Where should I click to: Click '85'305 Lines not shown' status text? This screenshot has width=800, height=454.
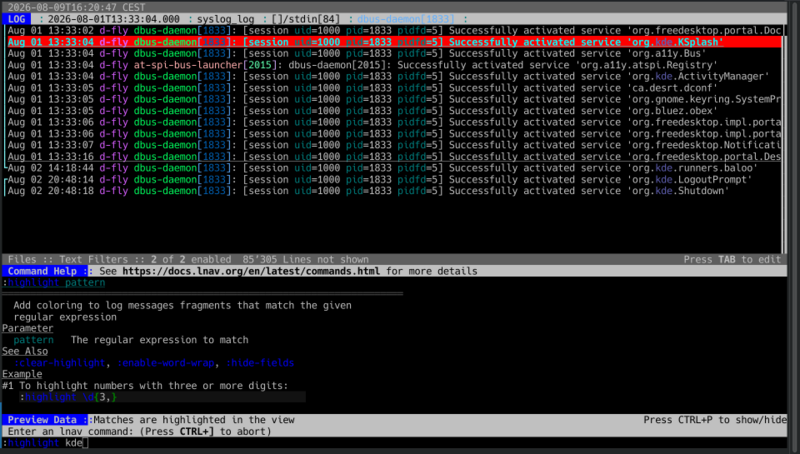305,260
